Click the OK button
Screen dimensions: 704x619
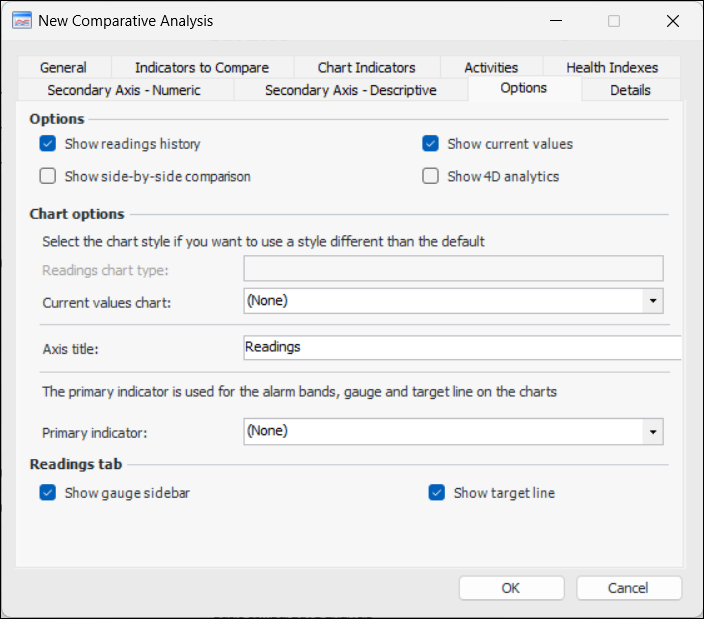(x=511, y=588)
